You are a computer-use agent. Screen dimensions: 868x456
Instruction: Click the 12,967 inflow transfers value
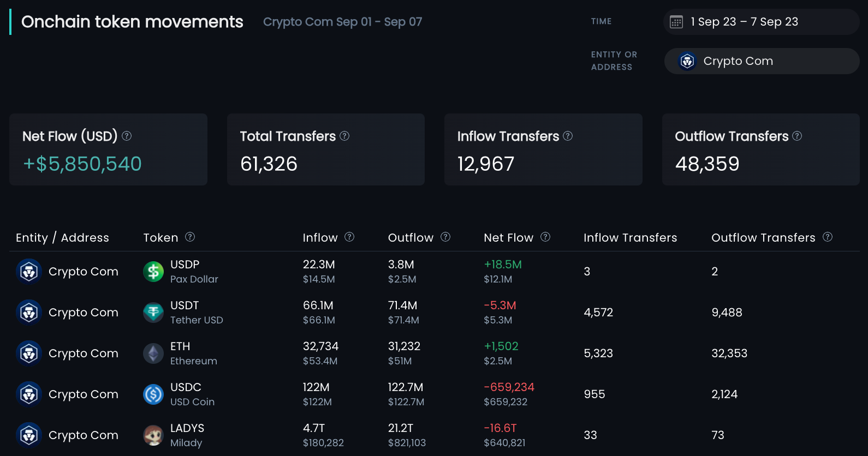pos(486,164)
